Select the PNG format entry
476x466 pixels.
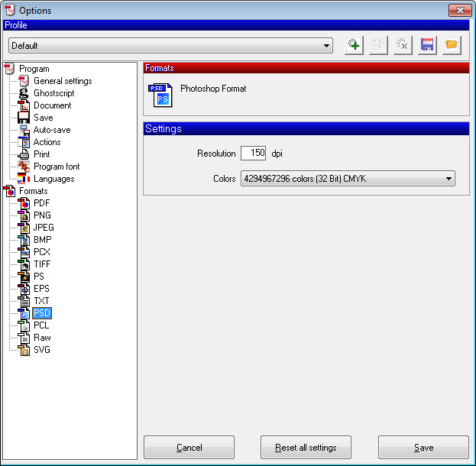coord(42,215)
